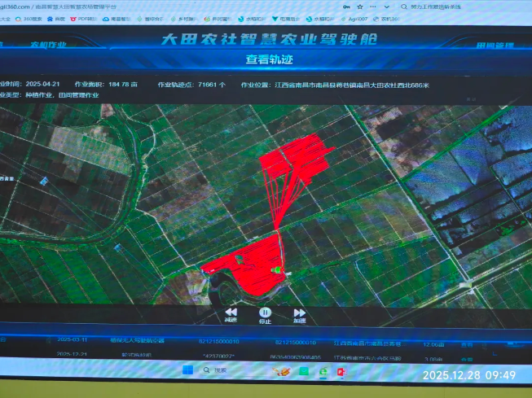The width and height of the screenshot is (532, 398).
Task: Click the 查看 link in the table row
Action: (x=467, y=343)
